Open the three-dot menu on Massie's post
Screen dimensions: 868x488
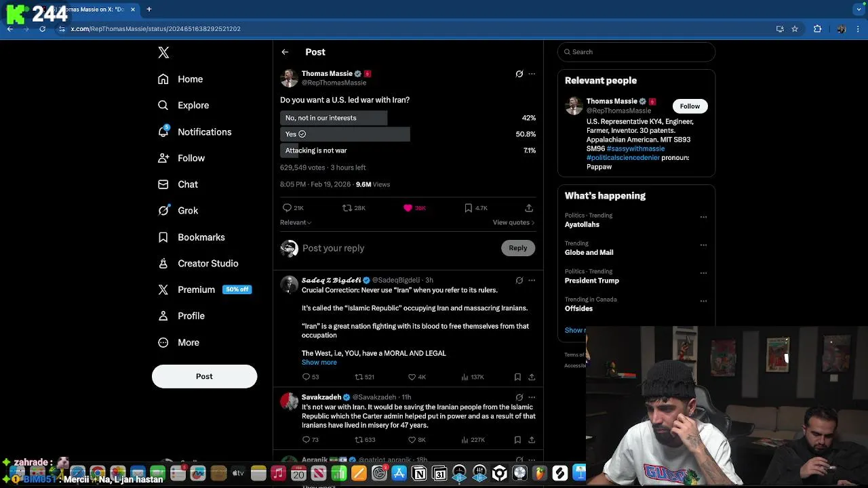click(x=532, y=74)
